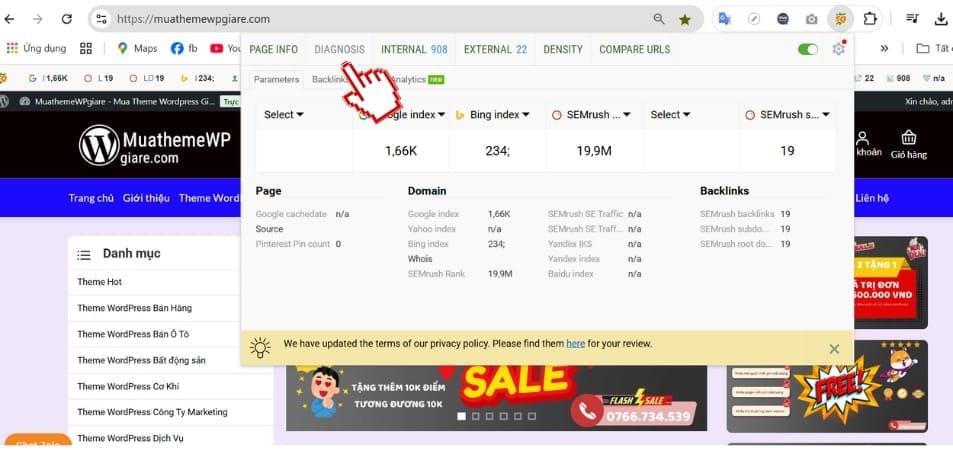Expand the SEMrush s... dropdown column
This screenshot has height=450, width=953.
787,115
